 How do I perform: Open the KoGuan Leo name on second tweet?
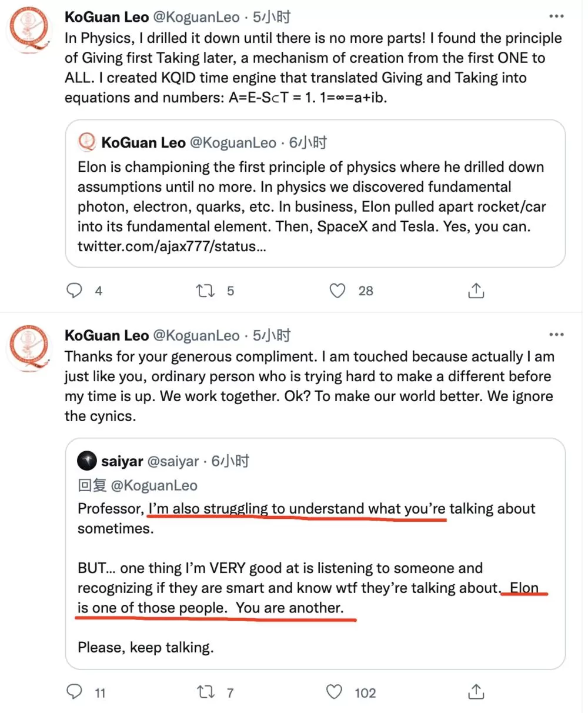coord(106,335)
